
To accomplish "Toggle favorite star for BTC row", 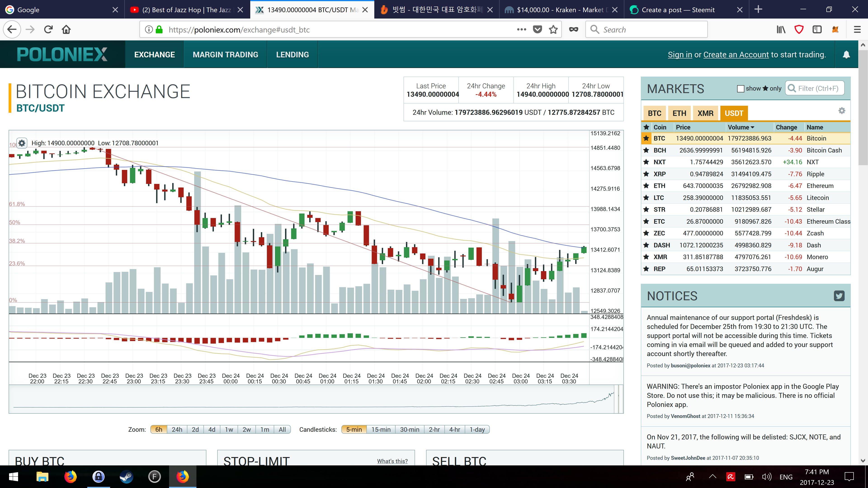I will [646, 138].
